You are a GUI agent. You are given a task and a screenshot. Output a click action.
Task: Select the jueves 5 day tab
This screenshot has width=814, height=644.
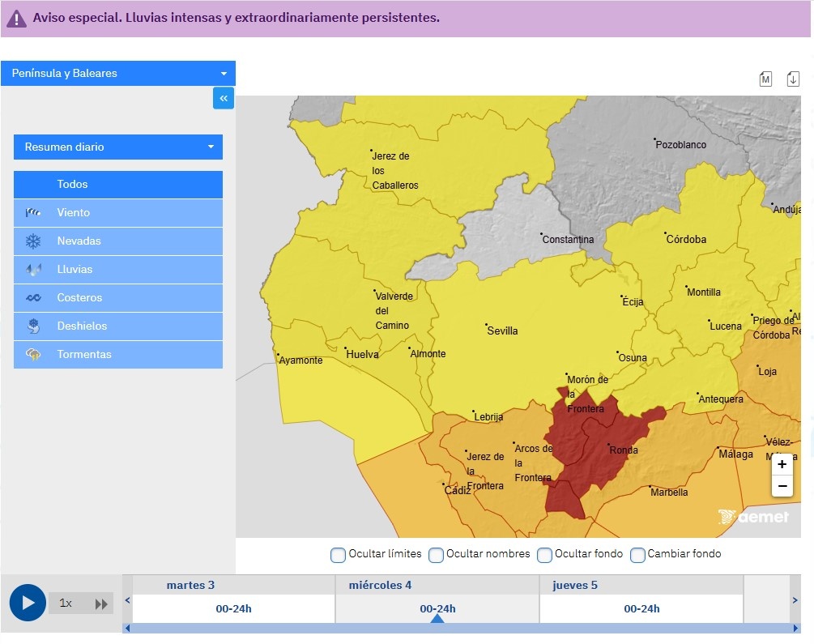[641, 599]
